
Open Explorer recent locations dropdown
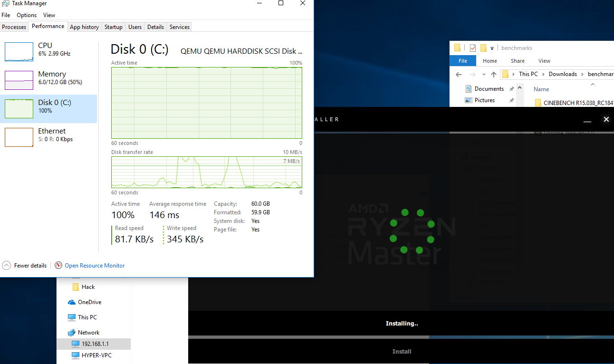[x=484, y=75]
